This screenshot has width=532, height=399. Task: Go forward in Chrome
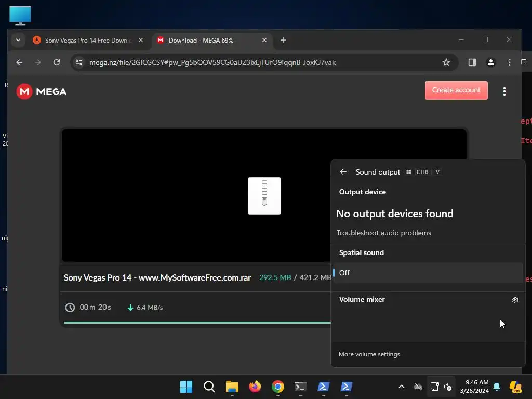point(38,62)
